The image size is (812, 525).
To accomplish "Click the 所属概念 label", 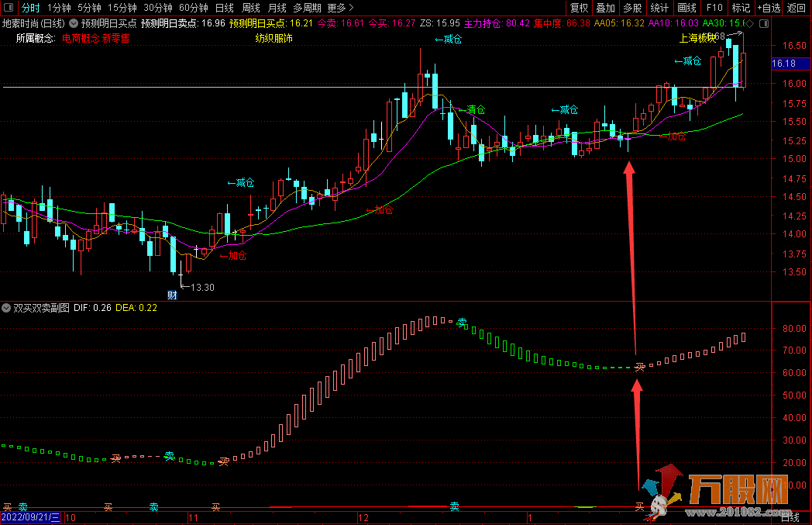I will coord(36,38).
